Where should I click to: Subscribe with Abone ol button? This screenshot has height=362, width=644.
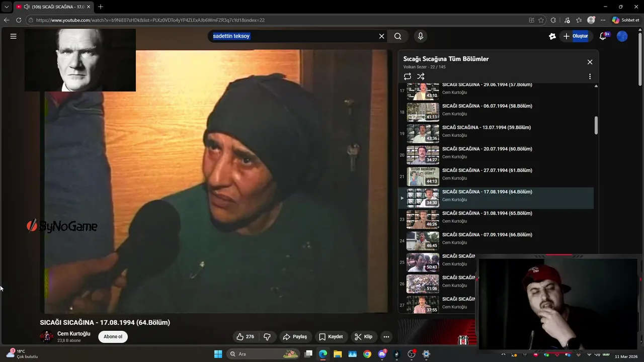(x=113, y=337)
